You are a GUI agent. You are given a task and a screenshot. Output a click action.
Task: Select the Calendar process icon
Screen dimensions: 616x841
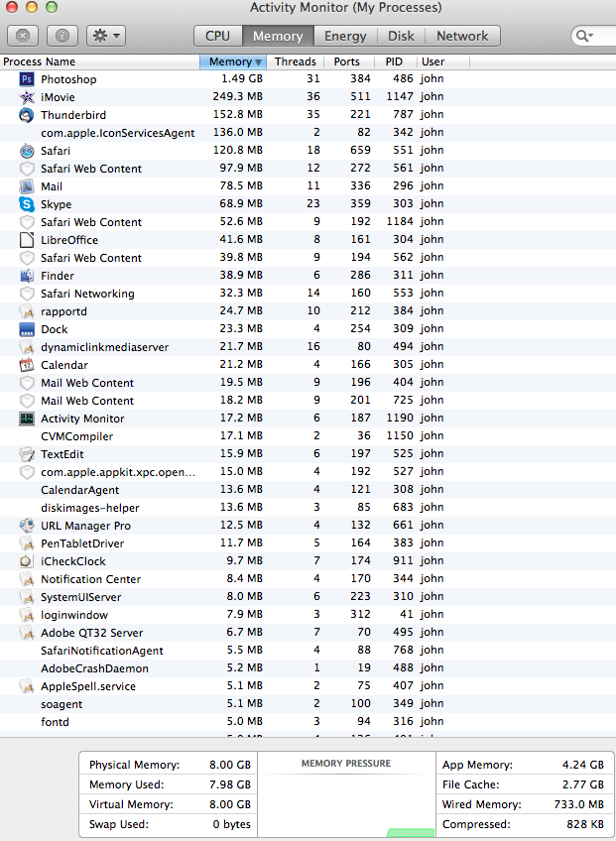tap(27, 365)
